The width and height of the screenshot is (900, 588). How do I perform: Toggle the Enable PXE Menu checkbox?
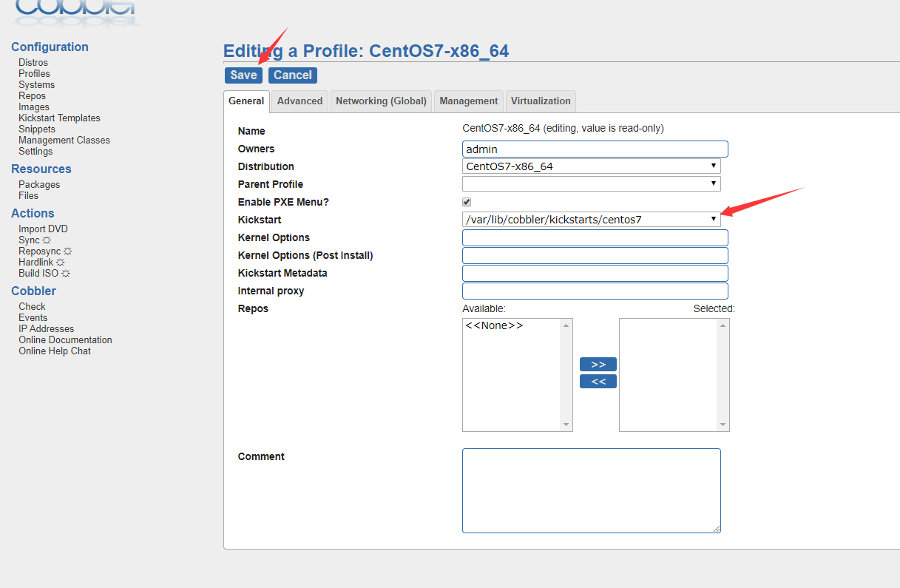pyautogui.click(x=467, y=202)
